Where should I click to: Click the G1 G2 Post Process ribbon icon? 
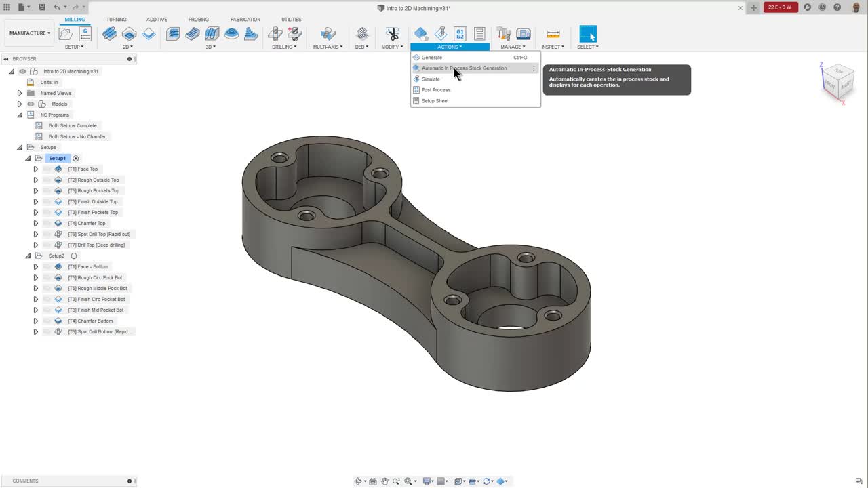pos(460,33)
